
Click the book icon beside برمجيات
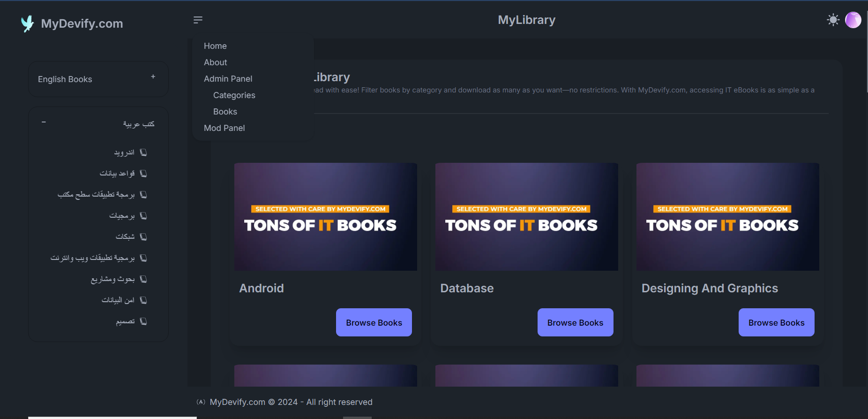143,216
